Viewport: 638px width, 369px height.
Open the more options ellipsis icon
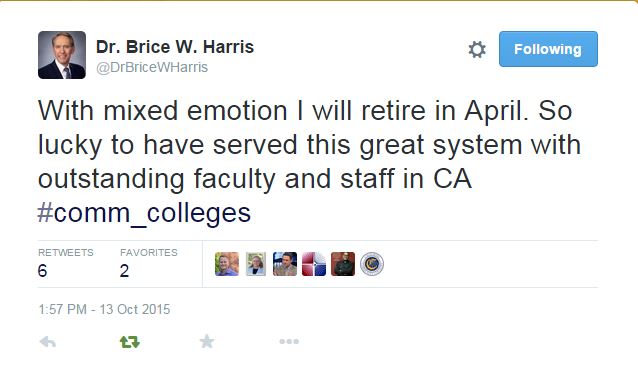pos(289,341)
